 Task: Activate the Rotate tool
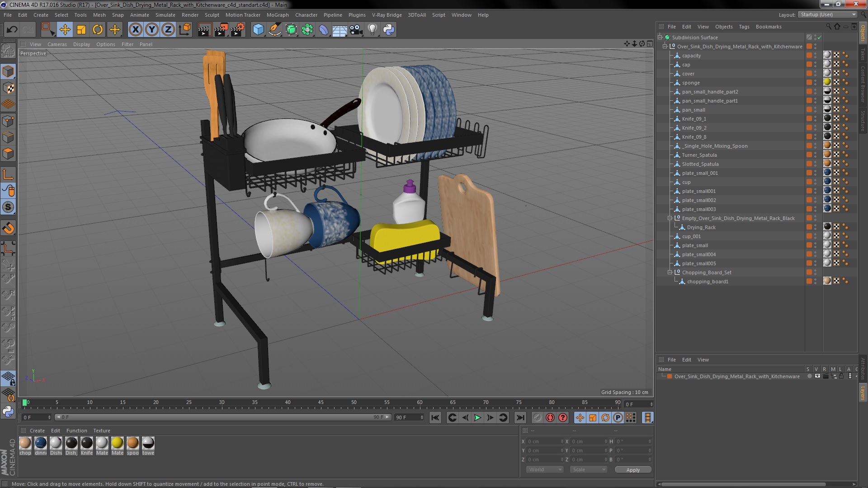[98, 30]
